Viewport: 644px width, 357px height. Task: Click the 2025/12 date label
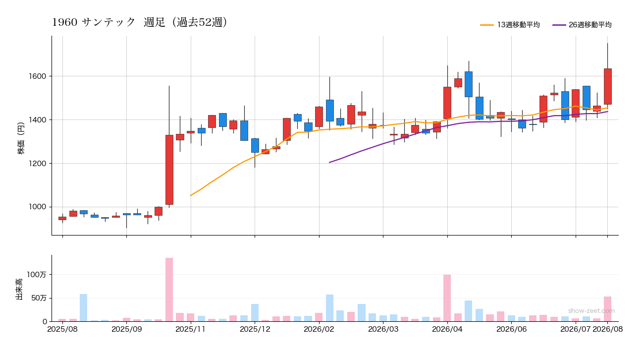pos(255,329)
